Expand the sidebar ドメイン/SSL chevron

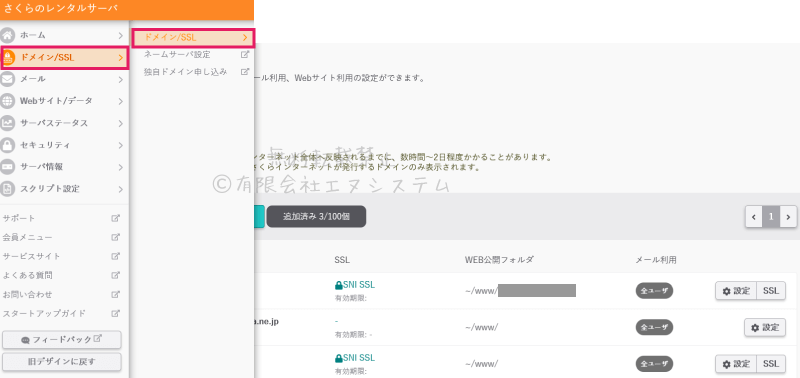tap(120, 58)
